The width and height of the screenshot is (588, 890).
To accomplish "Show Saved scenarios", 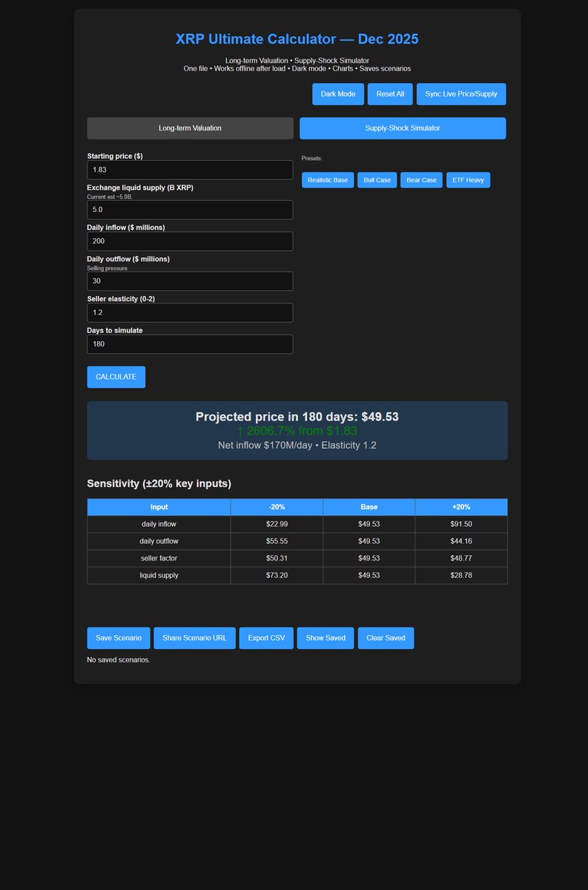I will (x=326, y=638).
